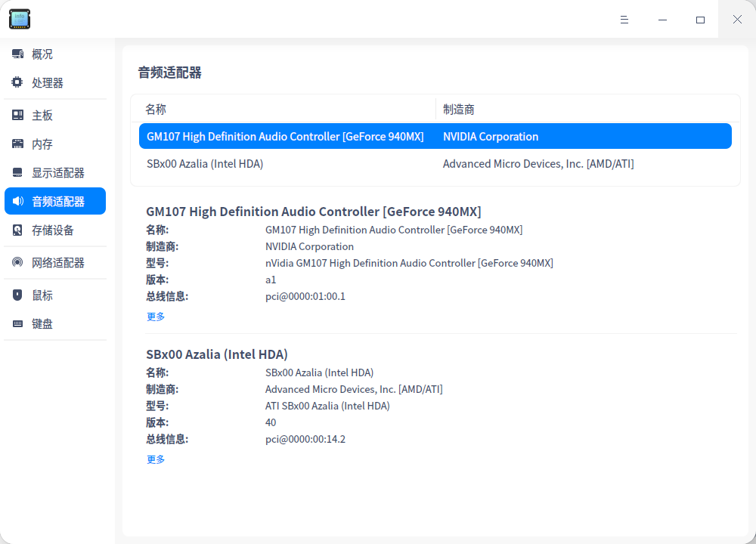The image size is (756, 544).
Task: Select GM107 High Definition Audio Controller row
Action: pos(435,136)
